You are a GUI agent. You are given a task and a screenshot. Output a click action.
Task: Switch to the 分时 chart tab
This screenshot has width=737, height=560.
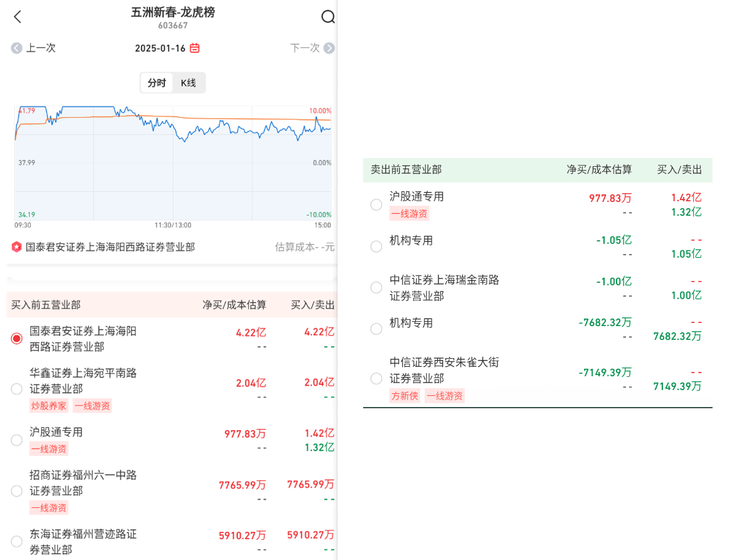coord(157,83)
